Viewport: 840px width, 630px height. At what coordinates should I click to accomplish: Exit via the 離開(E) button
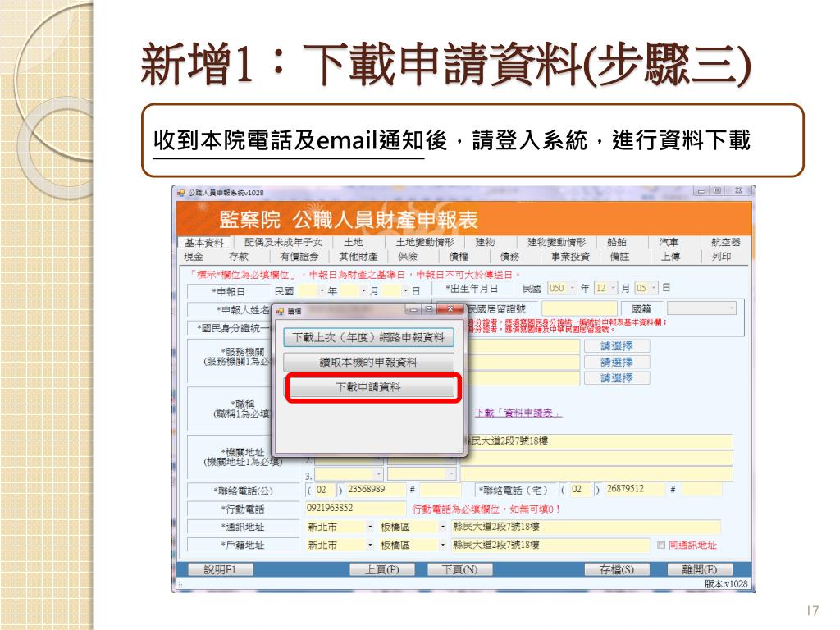(699, 569)
